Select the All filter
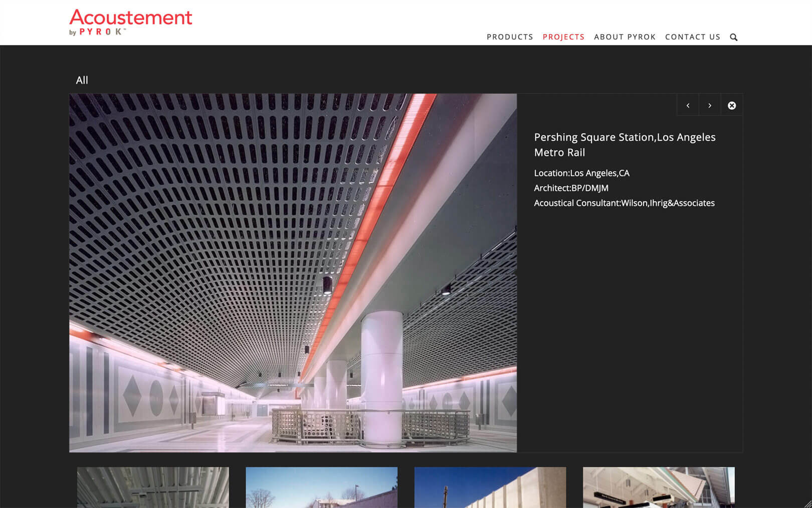Image resolution: width=812 pixels, height=508 pixels. click(82, 80)
